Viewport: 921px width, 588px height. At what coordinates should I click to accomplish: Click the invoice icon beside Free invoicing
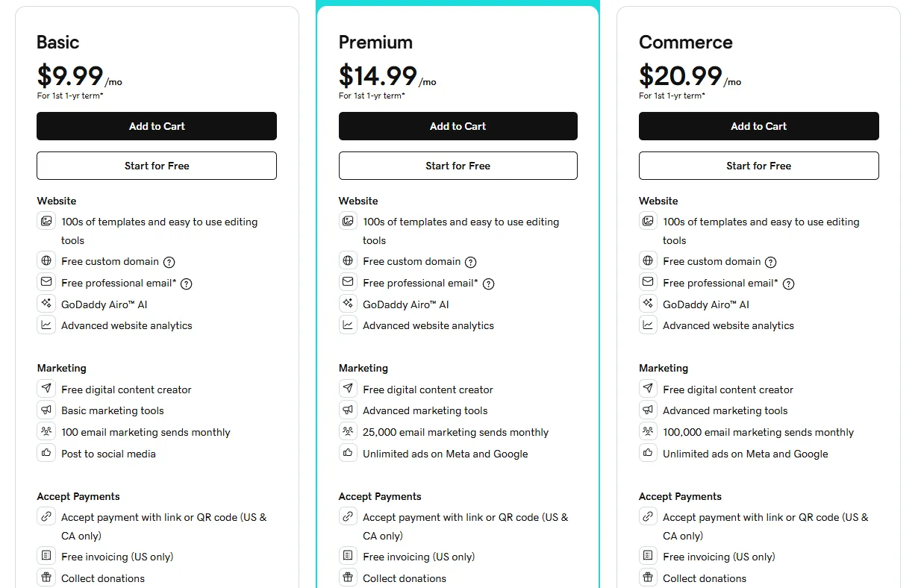(46, 557)
